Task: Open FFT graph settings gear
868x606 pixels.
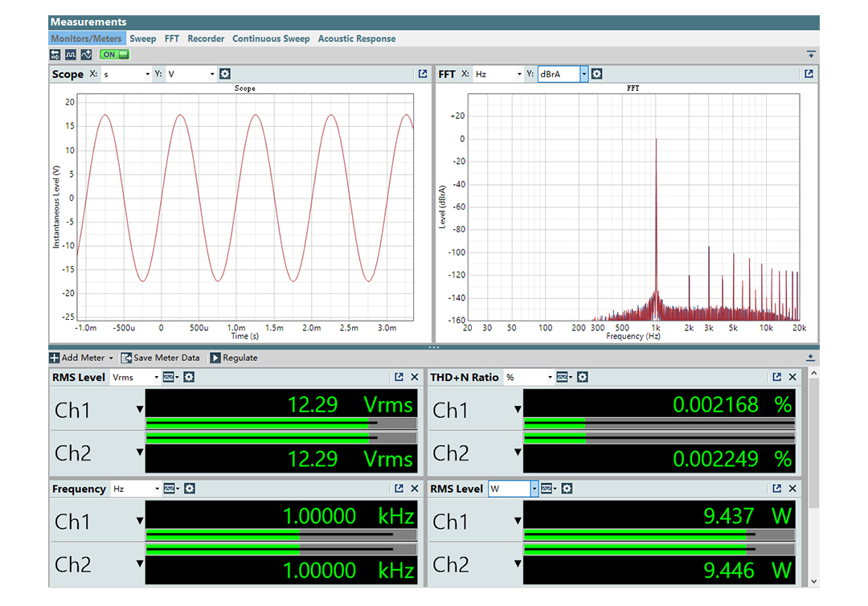Action: (x=596, y=74)
